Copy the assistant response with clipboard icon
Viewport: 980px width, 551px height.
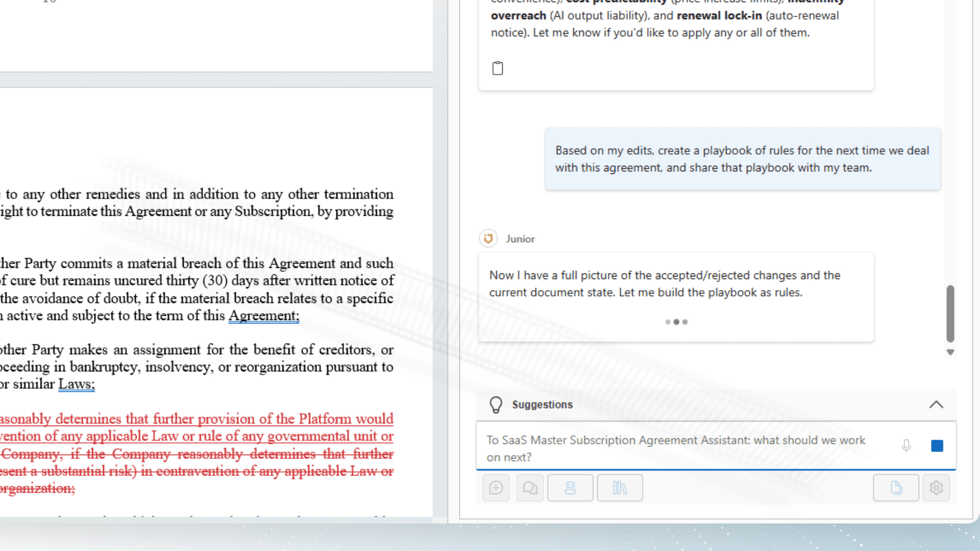pyautogui.click(x=498, y=68)
